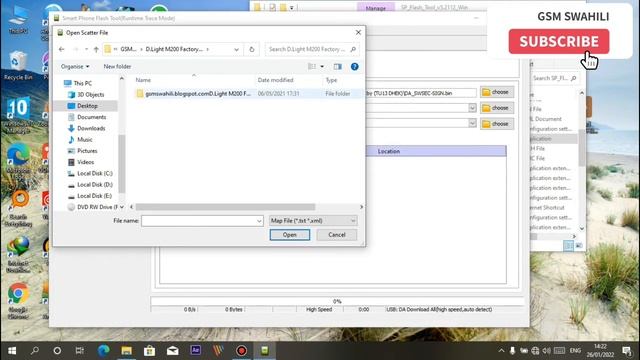Select Music in navigation tree
Screen dimensions: 640x360
pyautogui.click(x=85, y=140)
